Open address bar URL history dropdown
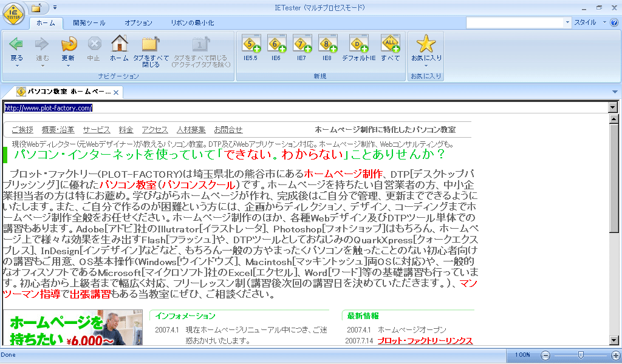Screen dimensions: 622x364 pos(613,107)
